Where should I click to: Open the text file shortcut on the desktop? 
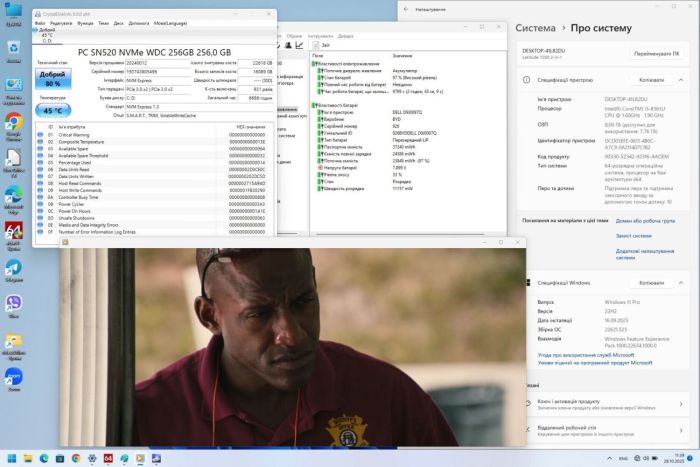(x=13, y=164)
